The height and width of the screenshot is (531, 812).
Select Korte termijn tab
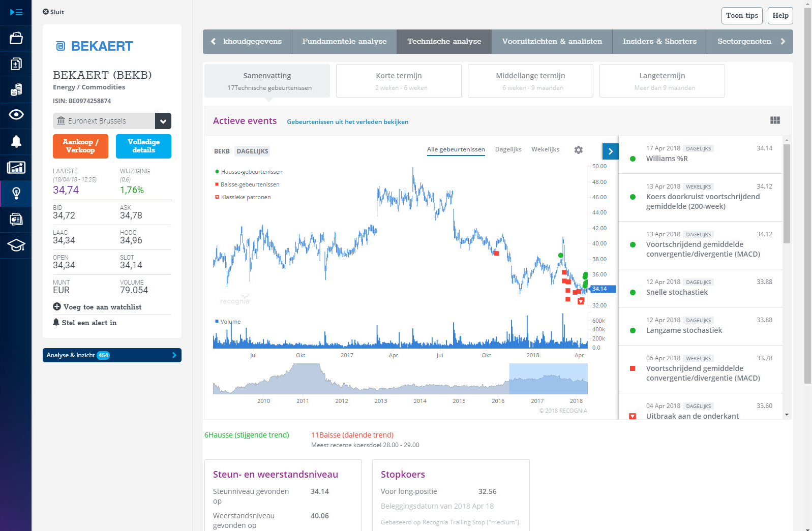[399, 81]
